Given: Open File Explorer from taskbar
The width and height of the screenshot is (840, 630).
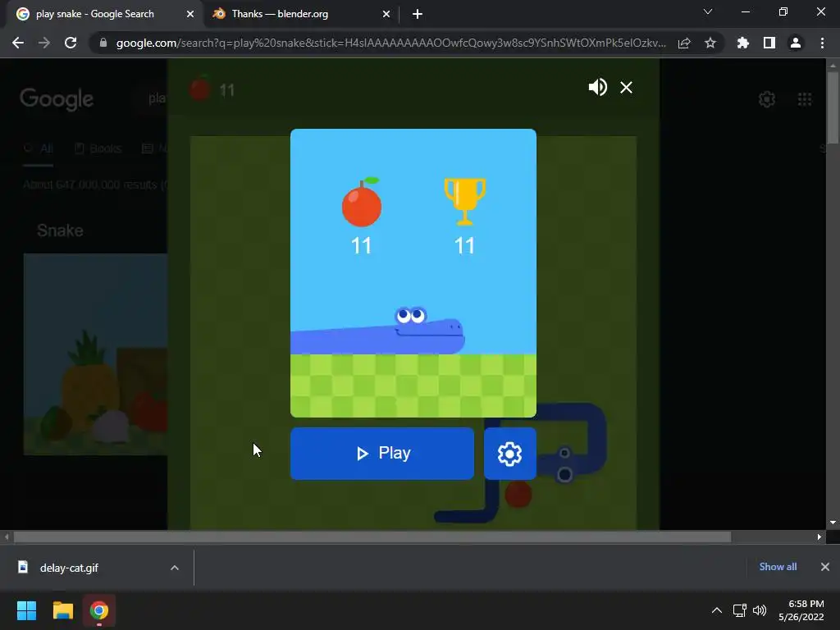Looking at the screenshot, I should point(62,610).
